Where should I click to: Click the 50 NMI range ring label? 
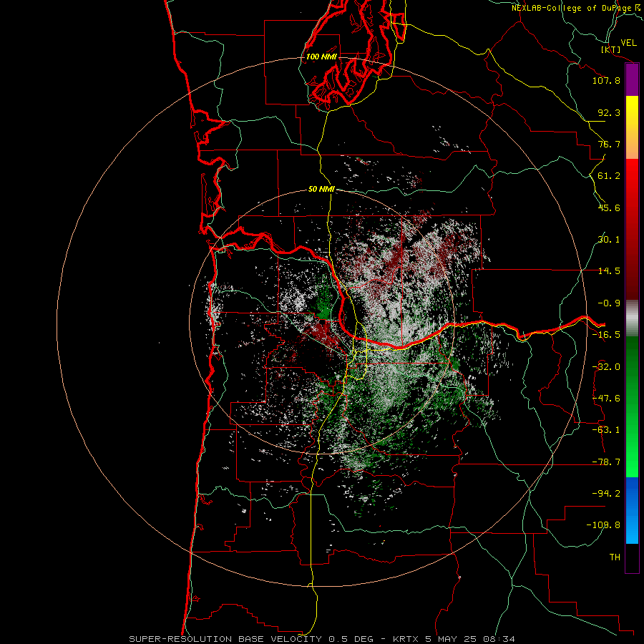click(321, 190)
